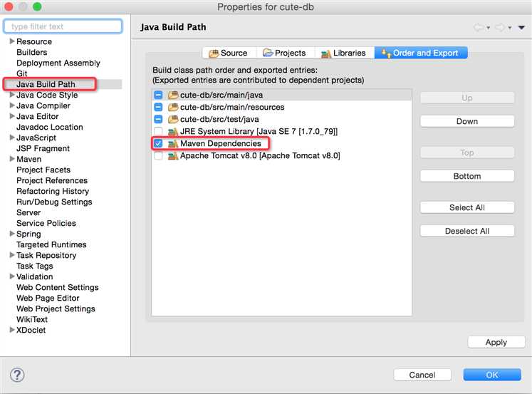Open the Source tab
Viewport: 532px width, 394px height.
228,53
